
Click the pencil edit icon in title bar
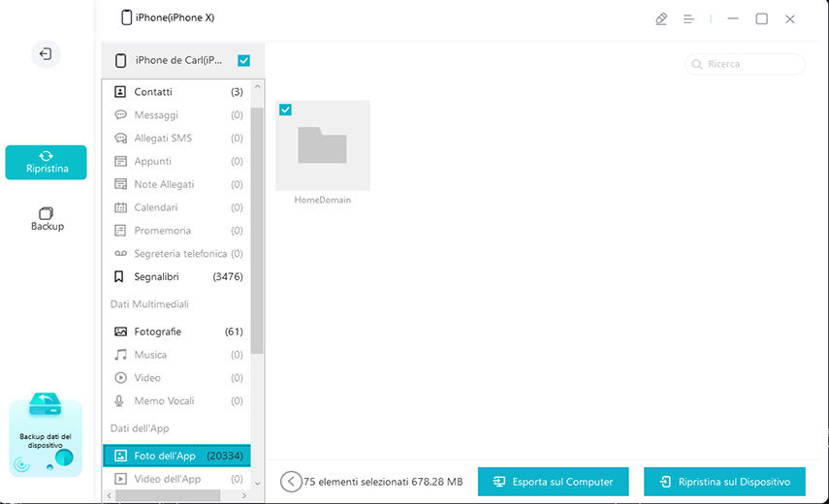(x=661, y=18)
